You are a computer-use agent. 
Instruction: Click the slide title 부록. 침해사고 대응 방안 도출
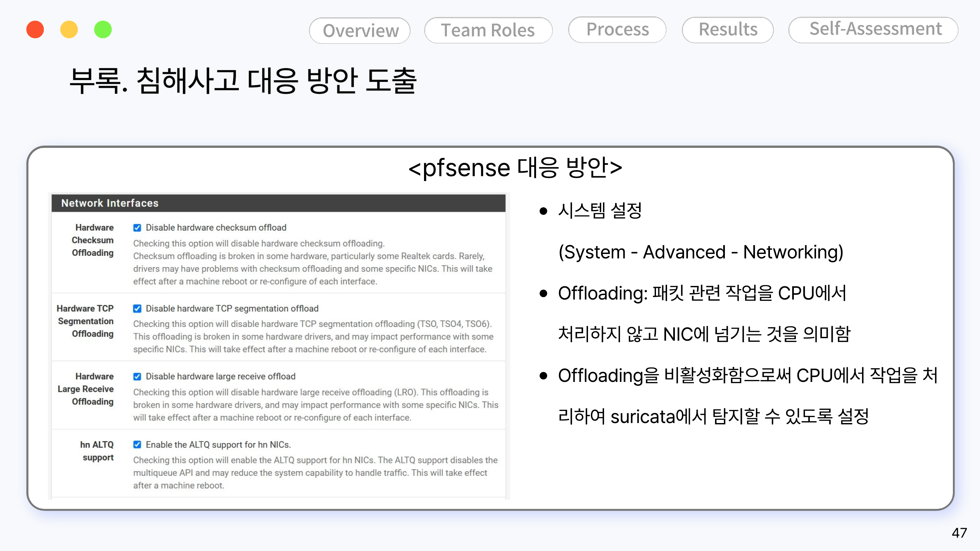[243, 80]
